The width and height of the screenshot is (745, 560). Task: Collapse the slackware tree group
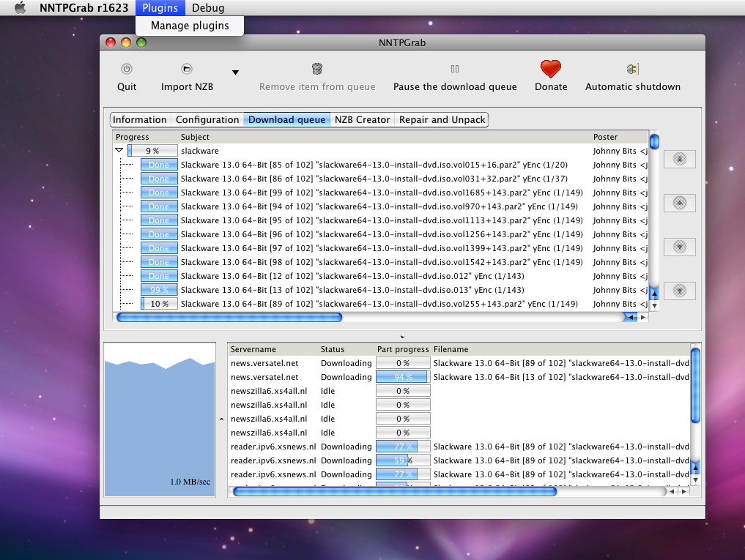tap(119, 151)
